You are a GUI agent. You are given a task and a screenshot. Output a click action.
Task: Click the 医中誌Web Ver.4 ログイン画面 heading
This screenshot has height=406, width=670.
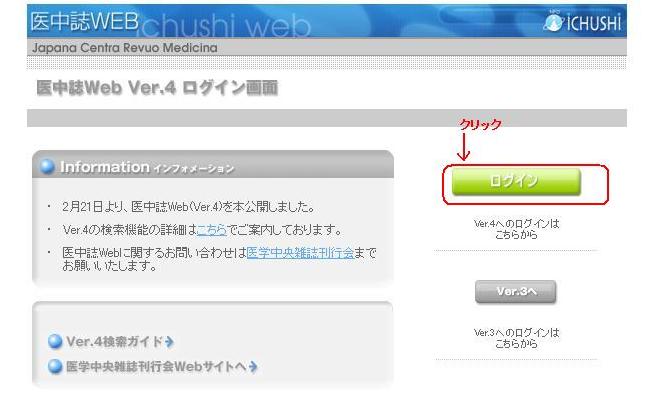point(157,88)
